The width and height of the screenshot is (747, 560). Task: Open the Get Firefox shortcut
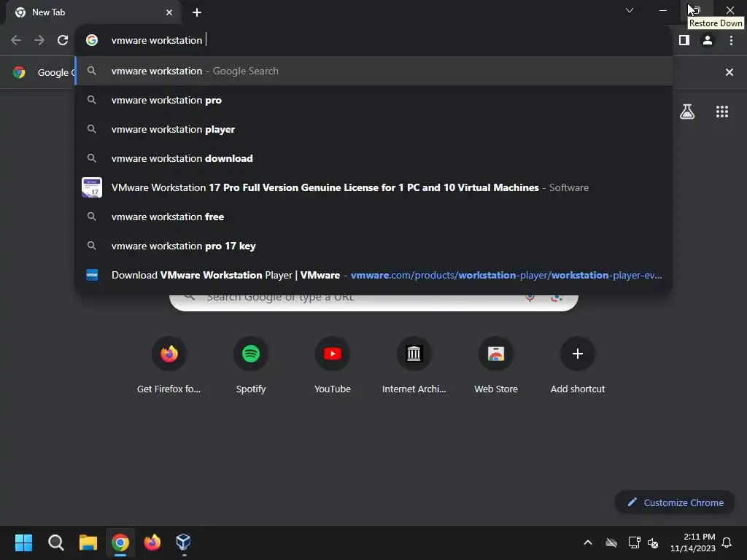click(x=169, y=365)
